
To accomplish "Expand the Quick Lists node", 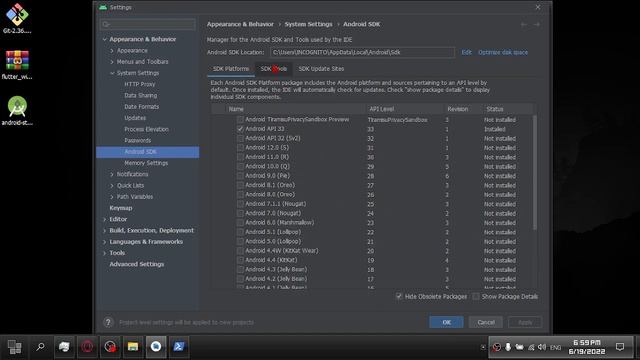I will 112,186.
